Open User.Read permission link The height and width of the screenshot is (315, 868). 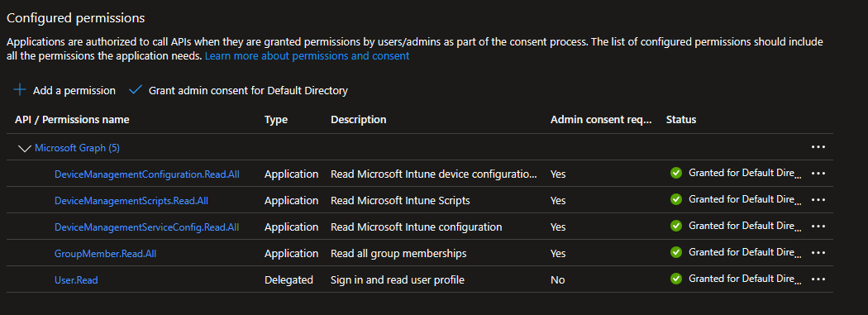pos(76,280)
